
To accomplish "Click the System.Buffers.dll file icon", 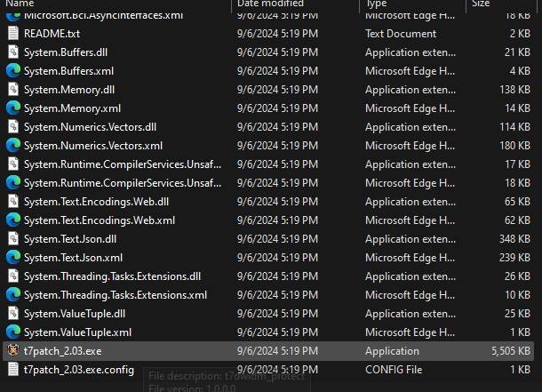I will click(13, 52).
